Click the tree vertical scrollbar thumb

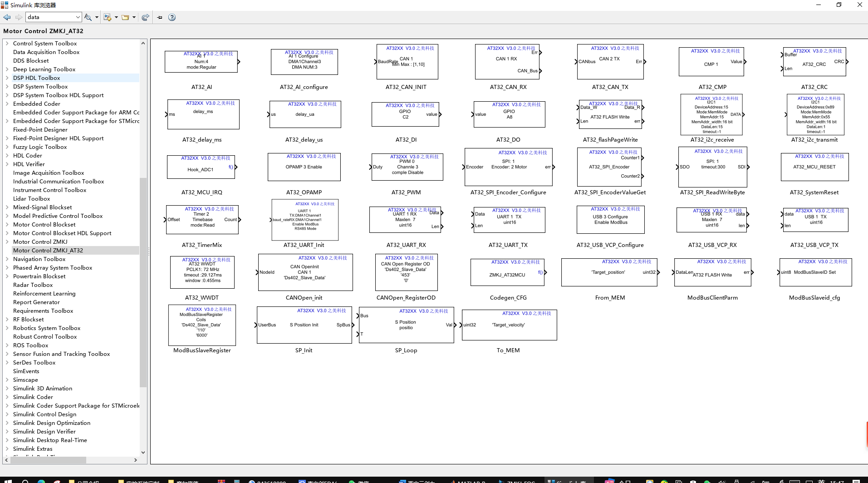[x=143, y=281]
